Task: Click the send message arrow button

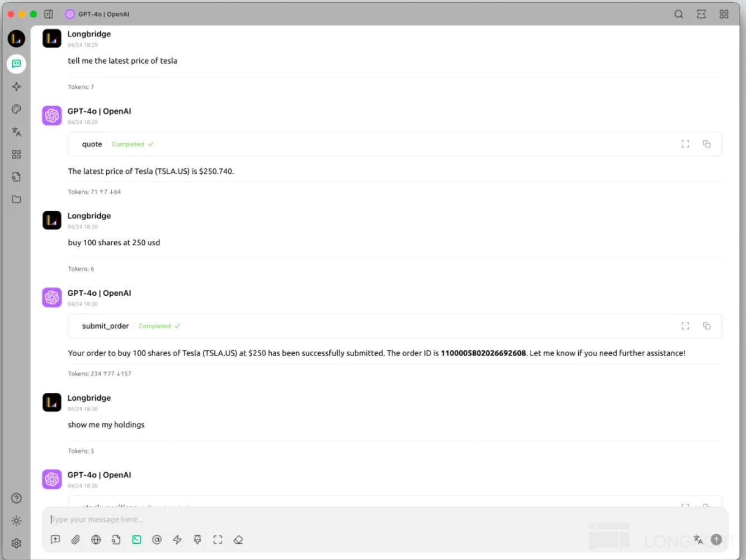Action: click(x=716, y=539)
